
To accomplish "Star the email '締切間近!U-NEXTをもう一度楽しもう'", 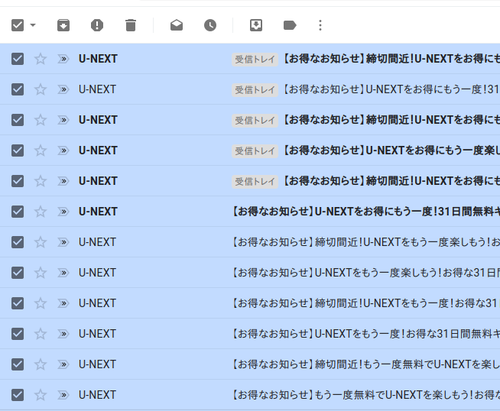I will (x=40, y=242).
